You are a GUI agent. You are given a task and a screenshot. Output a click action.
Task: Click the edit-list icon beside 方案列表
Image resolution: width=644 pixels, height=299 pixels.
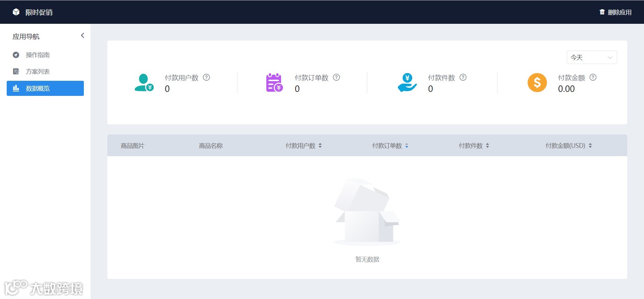[x=16, y=71]
